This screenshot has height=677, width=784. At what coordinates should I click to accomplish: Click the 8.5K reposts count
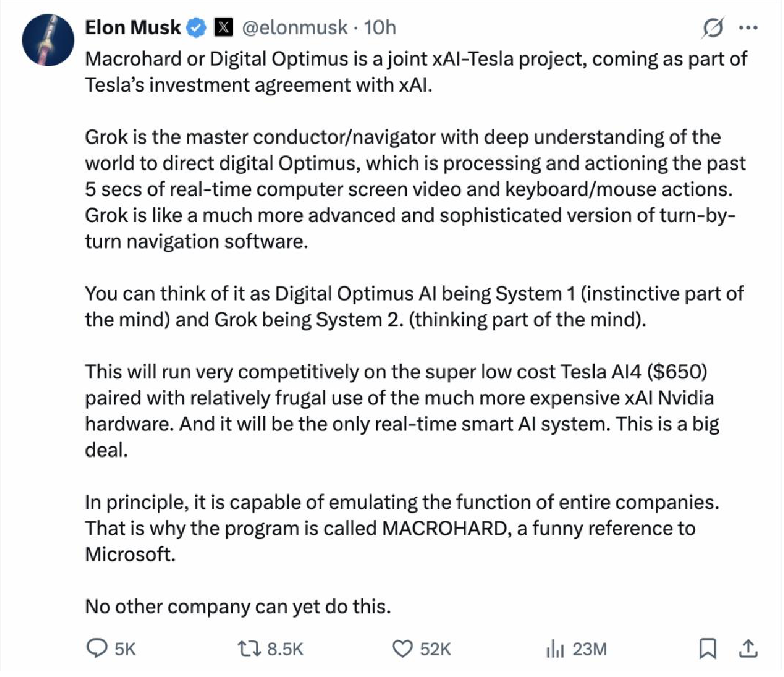(285, 649)
